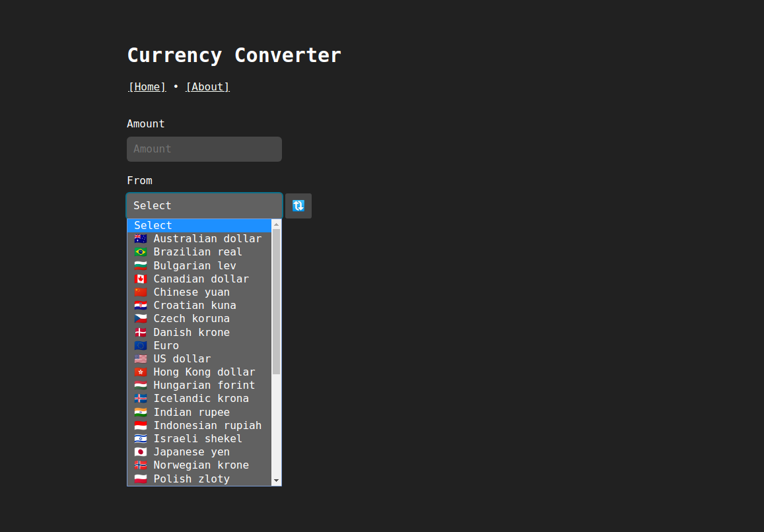Navigate to the Home page
This screenshot has height=532, width=764.
(147, 86)
